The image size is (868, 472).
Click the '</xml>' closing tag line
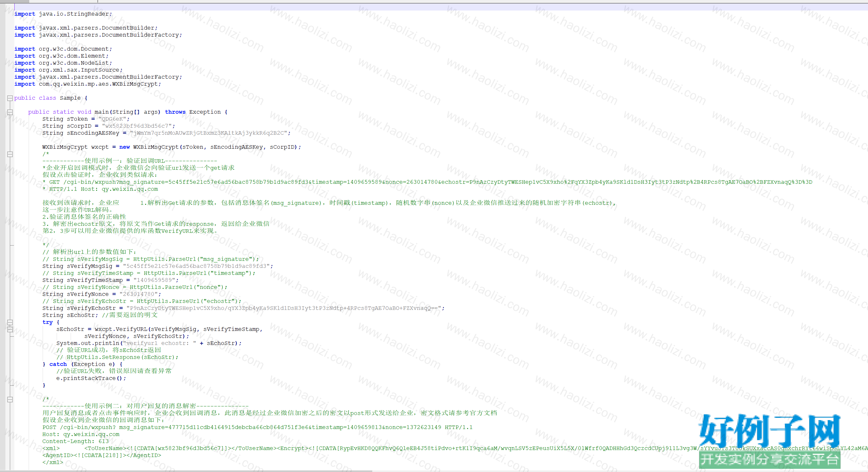[x=52, y=462]
